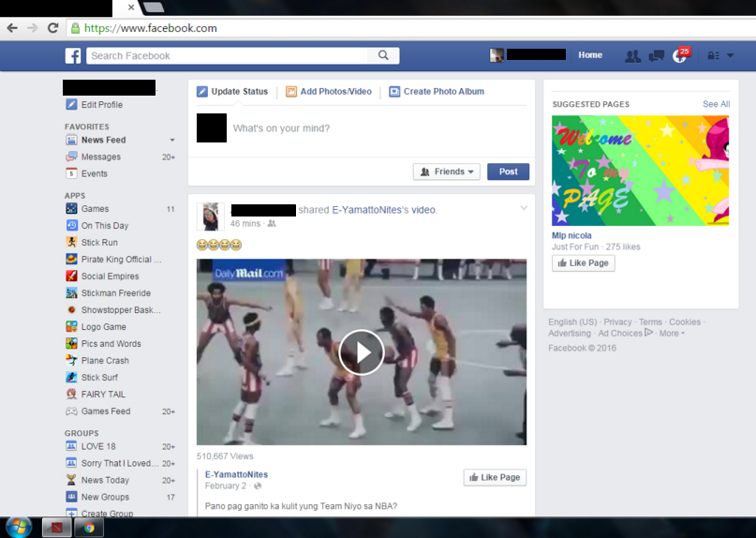Image resolution: width=756 pixels, height=538 pixels.
Task: Open privacy shortcuts lock icon
Action: pos(714,56)
